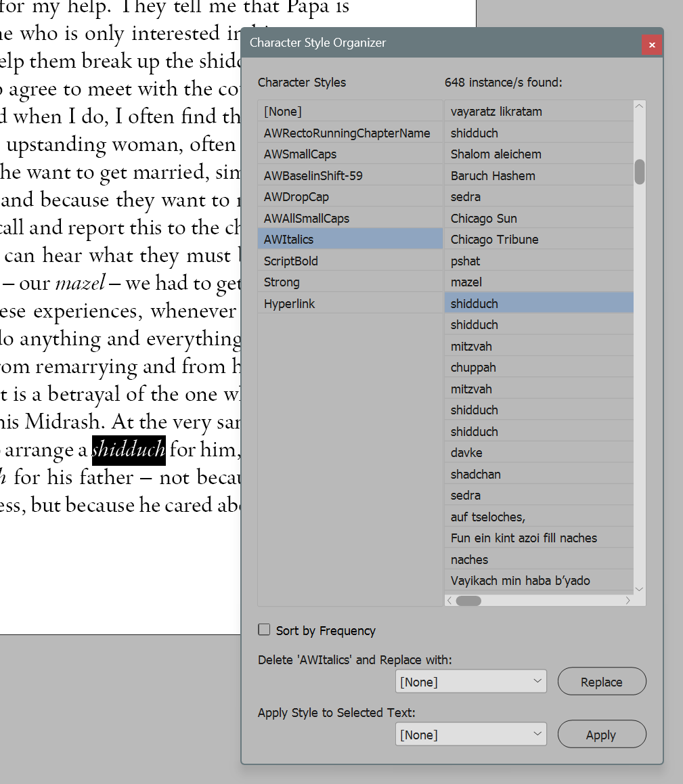Viewport: 683px width, 784px height.
Task: Select the 'Chicago Sun' instance
Action: point(539,218)
